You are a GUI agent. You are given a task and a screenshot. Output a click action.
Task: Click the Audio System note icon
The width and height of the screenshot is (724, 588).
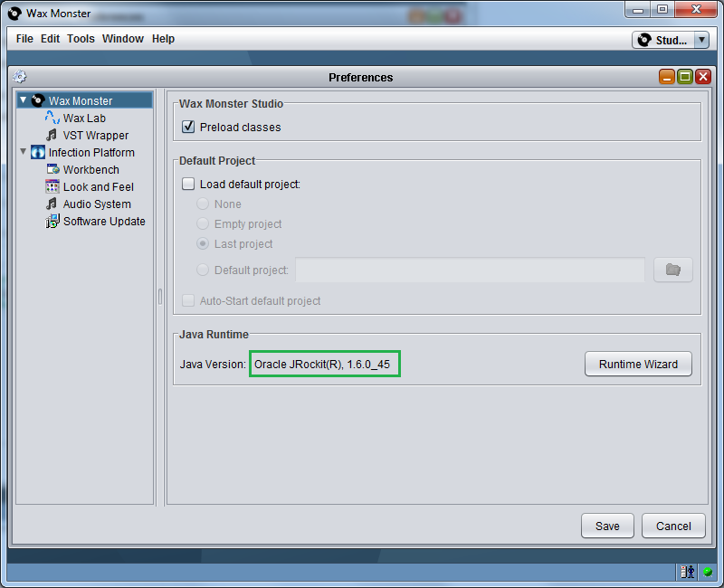pos(52,204)
